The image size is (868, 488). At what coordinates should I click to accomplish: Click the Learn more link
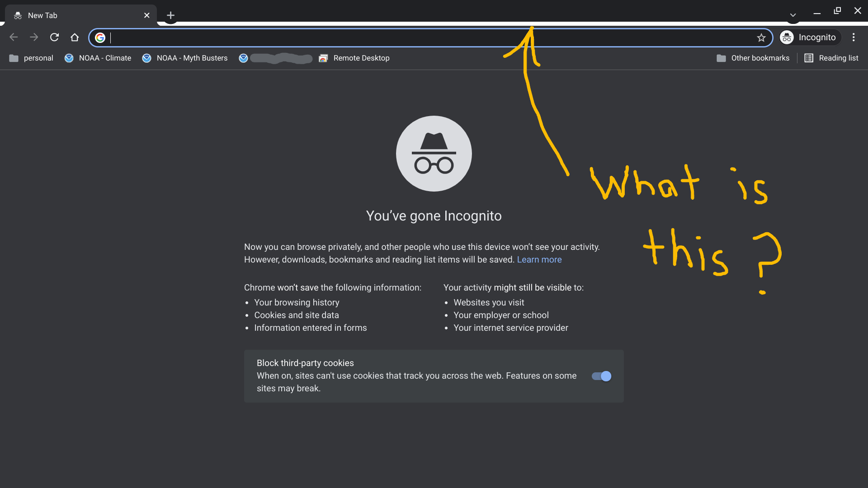click(x=539, y=260)
